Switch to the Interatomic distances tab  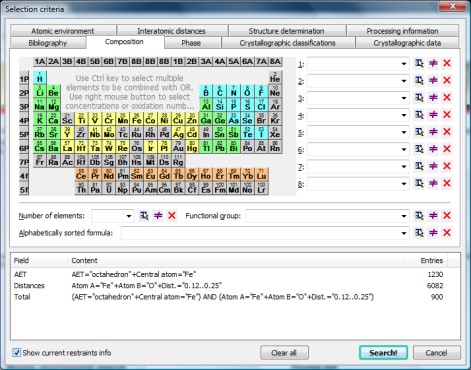tap(172, 31)
